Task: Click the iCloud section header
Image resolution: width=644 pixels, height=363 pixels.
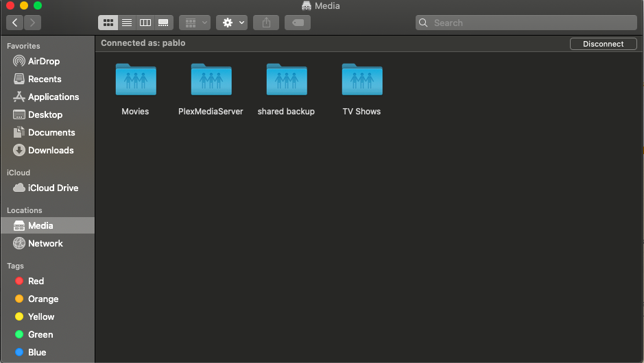Action: 19,173
